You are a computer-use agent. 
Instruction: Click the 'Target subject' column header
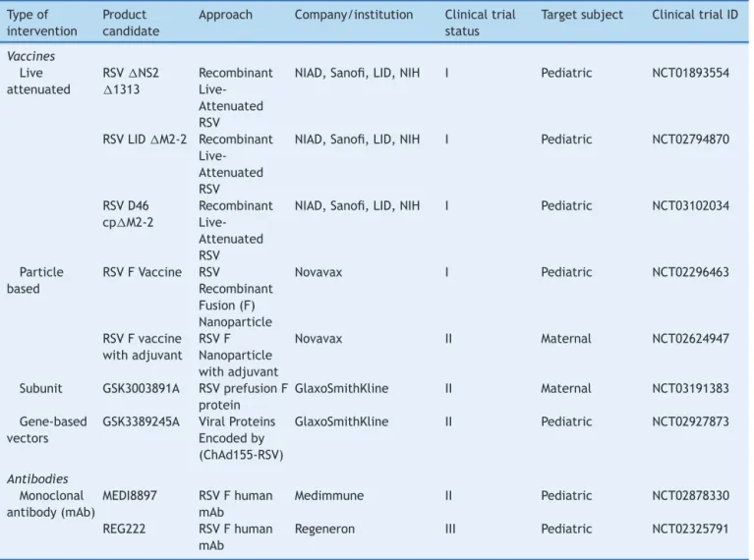tap(582, 15)
